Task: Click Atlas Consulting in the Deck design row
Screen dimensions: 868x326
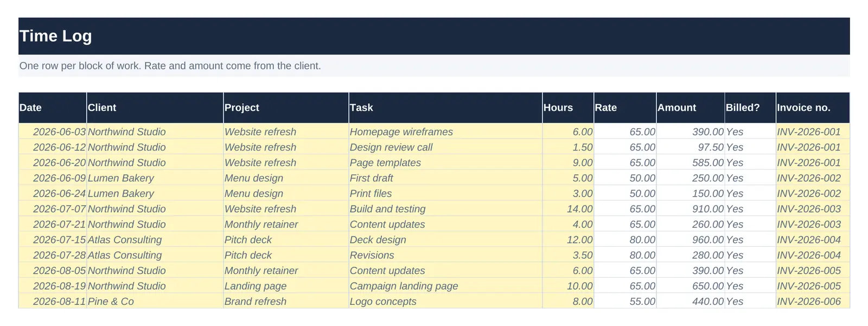Action: [x=155, y=240]
